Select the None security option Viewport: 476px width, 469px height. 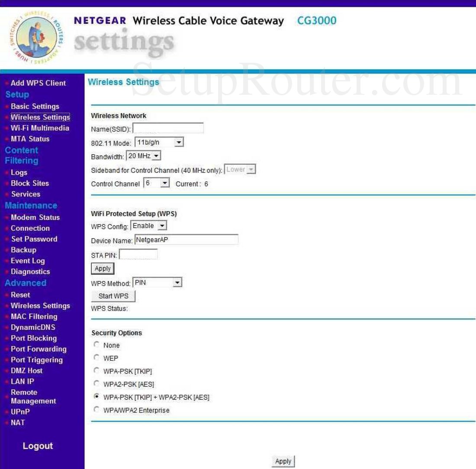pos(96,344)
